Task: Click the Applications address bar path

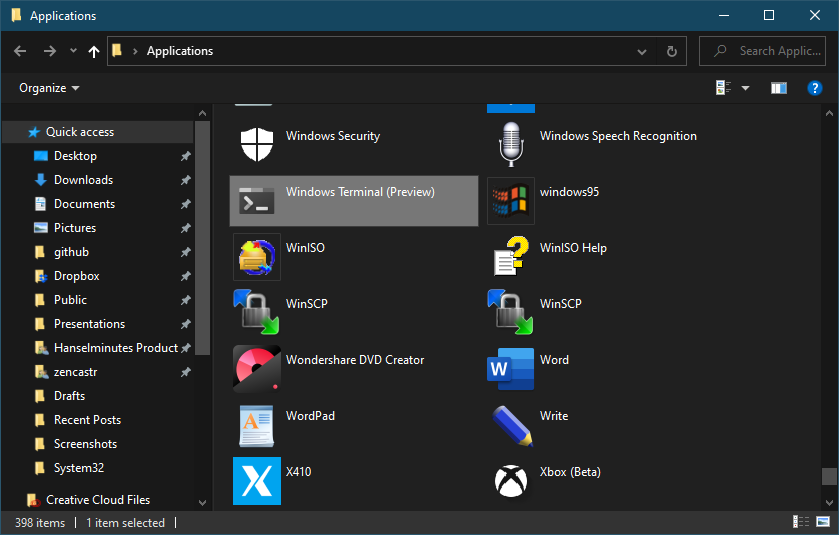Action: point(180,51)
